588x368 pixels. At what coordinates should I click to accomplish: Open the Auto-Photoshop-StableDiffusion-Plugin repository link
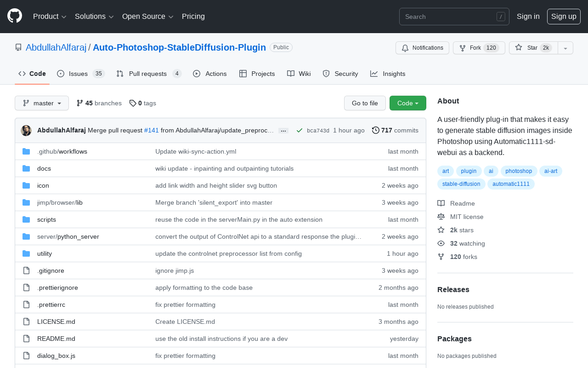click(x=179, y=47)
